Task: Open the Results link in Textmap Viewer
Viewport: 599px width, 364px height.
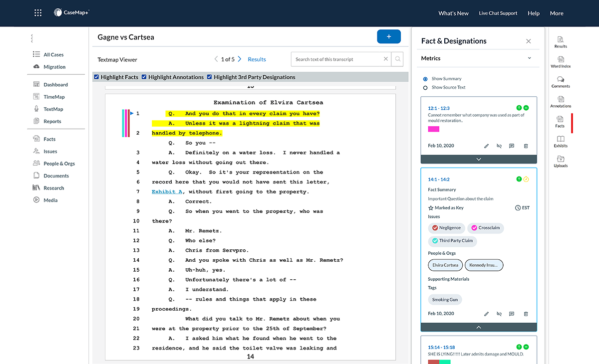Action: (x=257, y=59)
